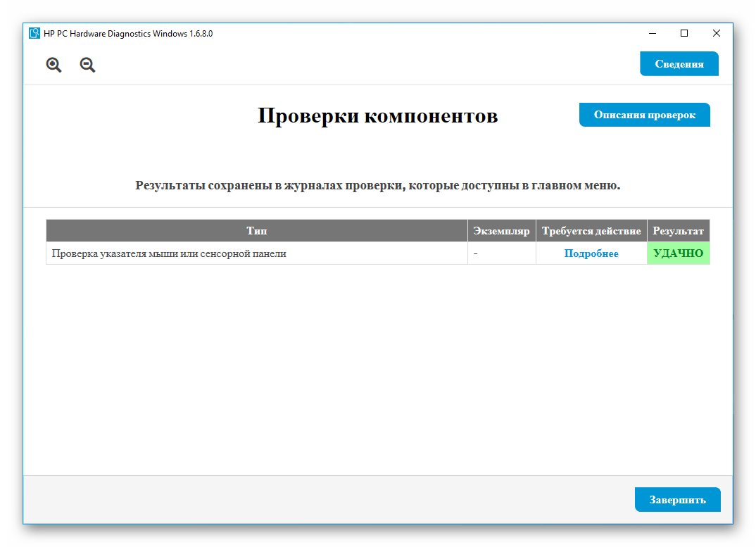
Task: Click the zoom in magnifier icon
Action: click(x=53, y=65)
